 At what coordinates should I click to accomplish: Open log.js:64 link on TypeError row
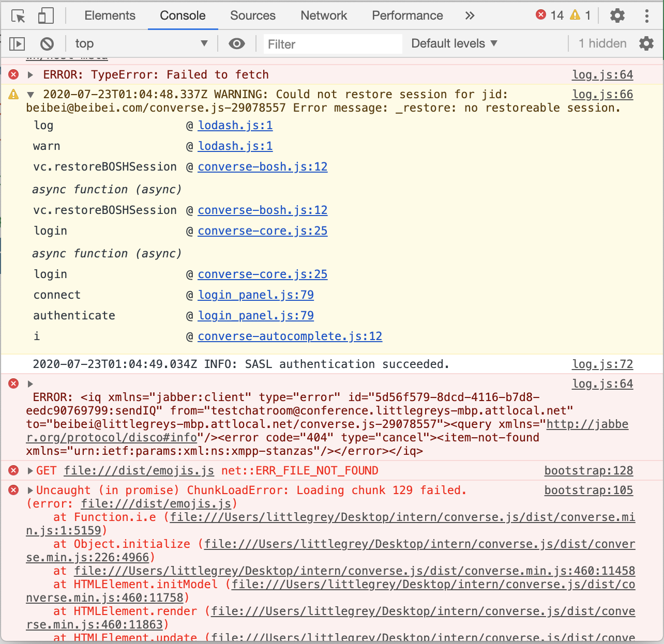[x=602, y=75]
